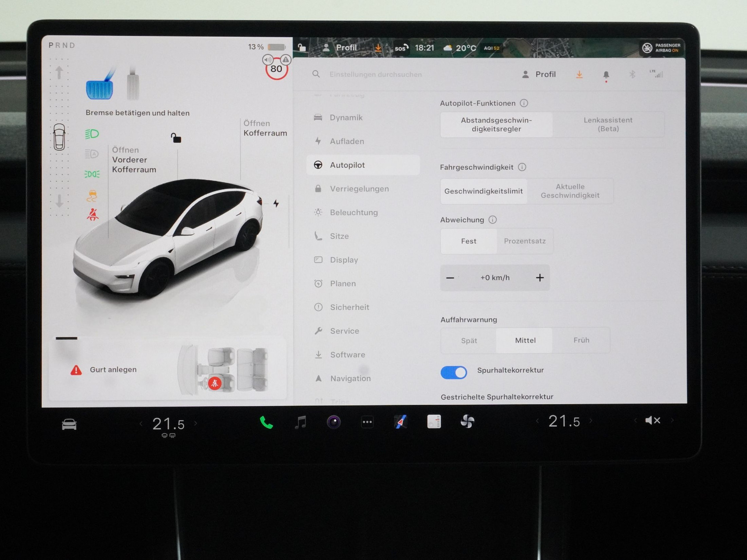Viewport: 747px width, 560px height.
Task: Open the phone app from the taskbar
Action: 266,423
